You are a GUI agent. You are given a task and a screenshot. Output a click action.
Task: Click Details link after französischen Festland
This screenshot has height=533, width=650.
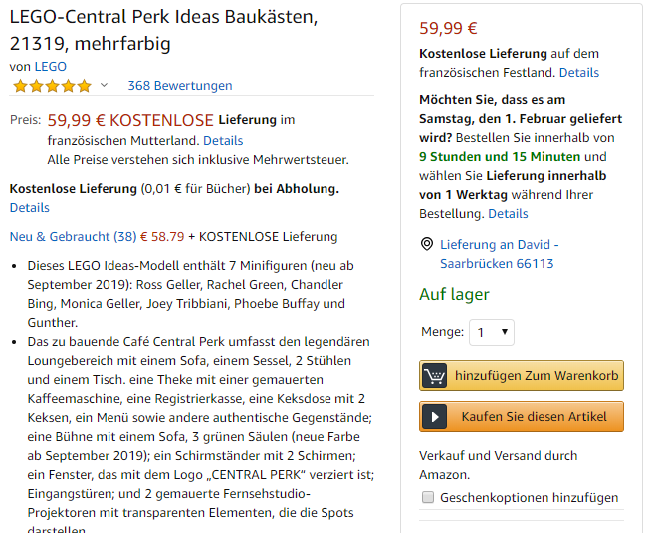click(579, 72)
